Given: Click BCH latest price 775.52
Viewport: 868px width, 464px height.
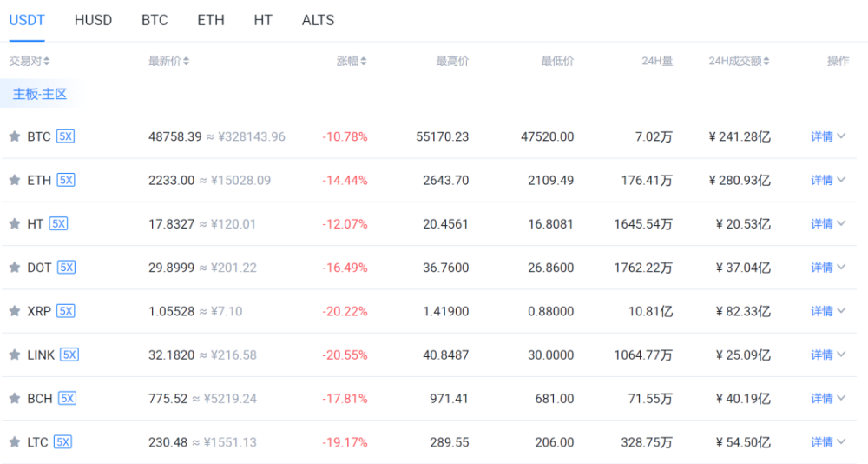Looking at the screenshot, I should [168, 399].
